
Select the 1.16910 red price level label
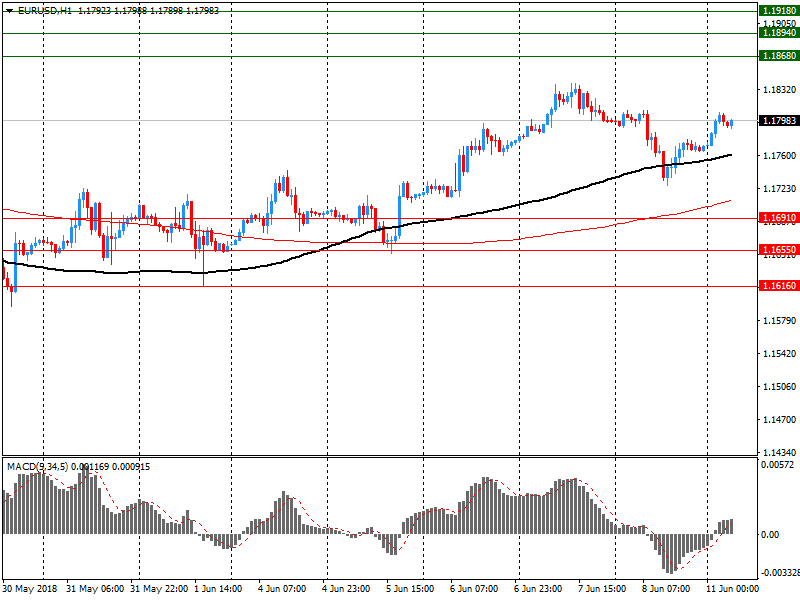point(779,218)
